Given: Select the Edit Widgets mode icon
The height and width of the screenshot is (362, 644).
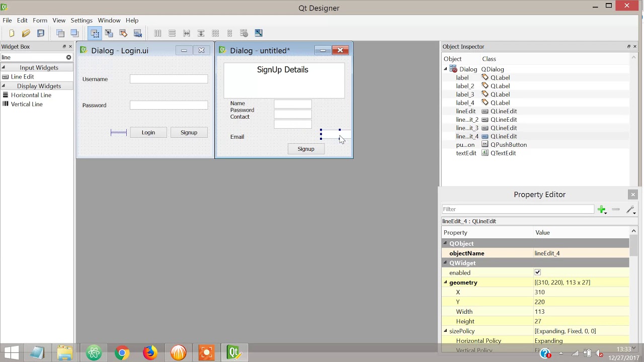Looking at the screenshot, I should point(95,33).
